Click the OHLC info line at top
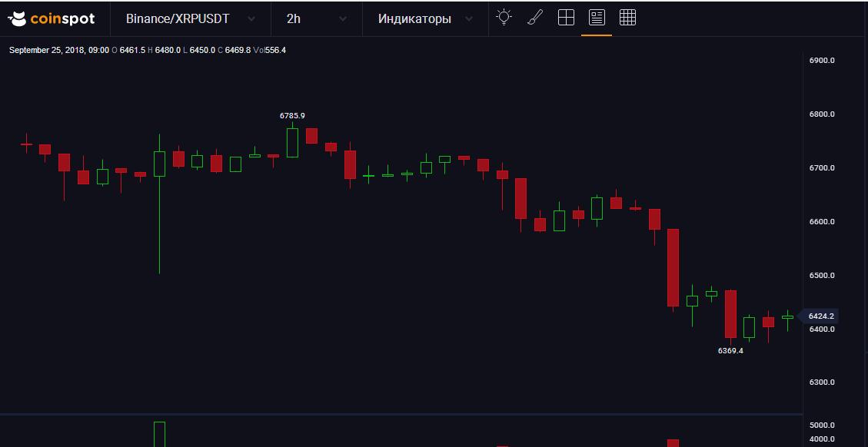This screenshot has width=868, height=447. pyautogui.click(x=148, y=50)
